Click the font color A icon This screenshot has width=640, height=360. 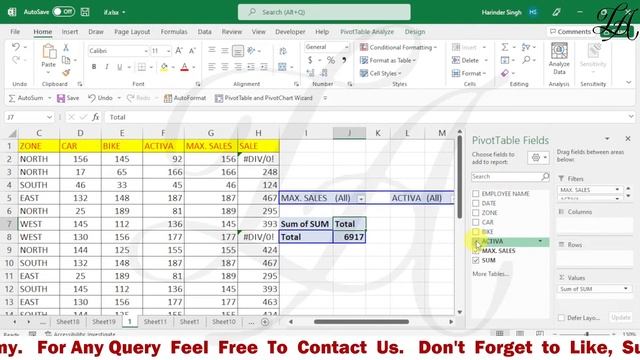coord(184,67)
